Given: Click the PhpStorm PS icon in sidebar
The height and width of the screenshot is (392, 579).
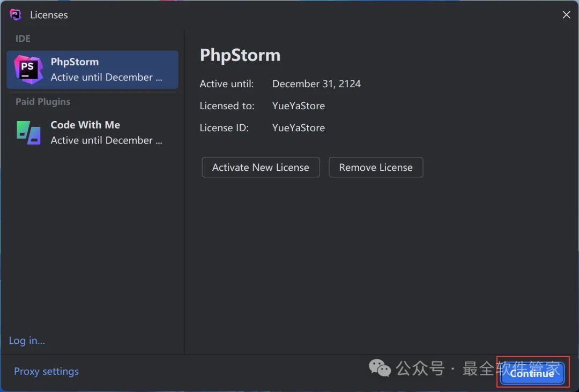Looking at the screenshot, I should click(28, 70).
